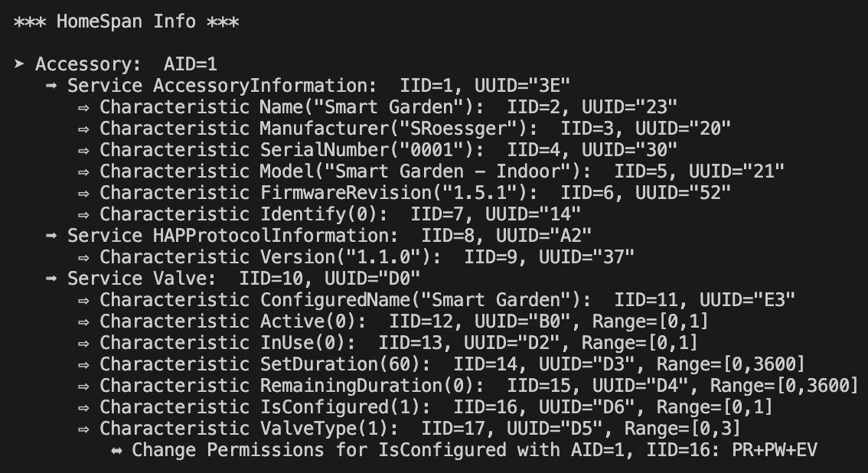
Task: Click the double arrow before Characteristic Name
Action: pos(83,107)
